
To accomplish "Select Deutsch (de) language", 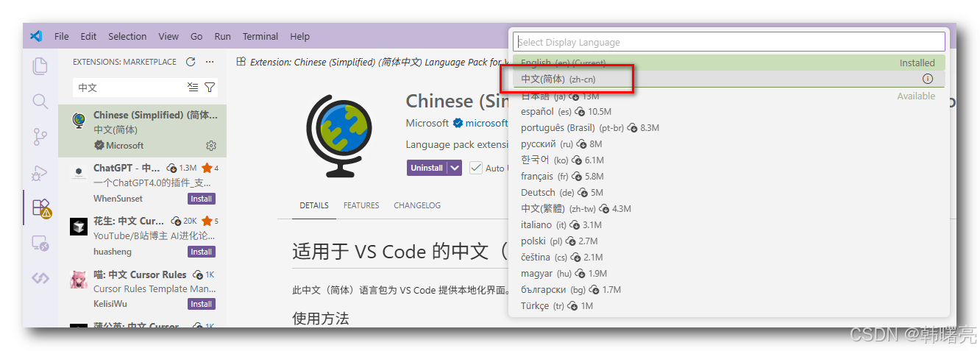I will pyautogui.click(x=728, y=193).
